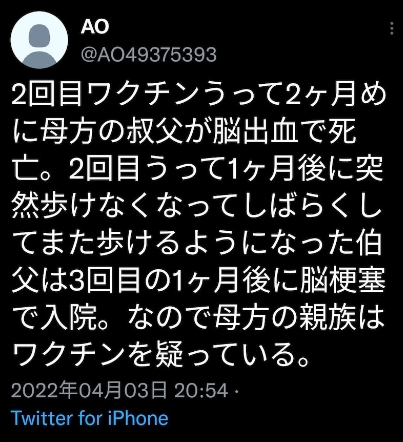This screenshot has width=403, height=442.
Task: Click the 20:54 posting time
Action: (201, 390)
